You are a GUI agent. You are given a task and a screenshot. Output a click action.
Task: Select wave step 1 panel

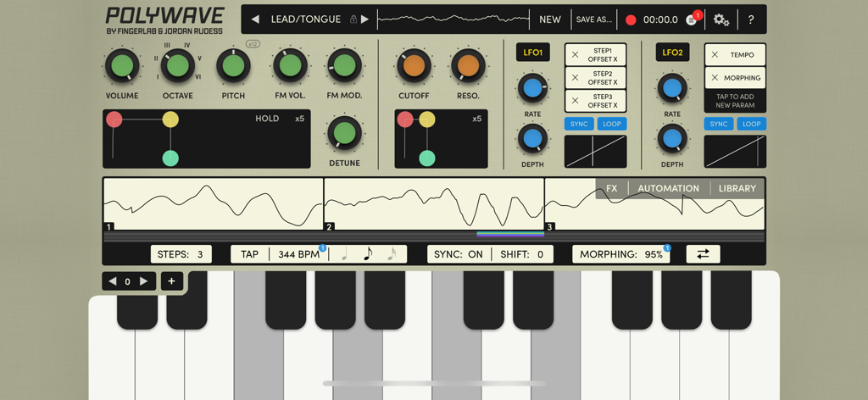[213, 204]
